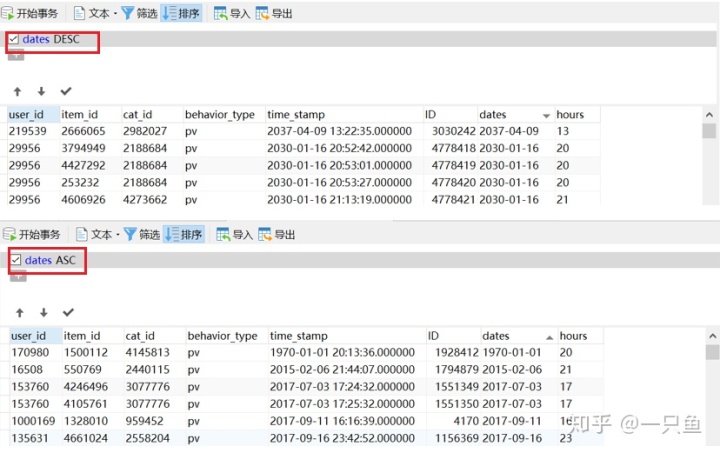Add sort rule below dates ASC
This screenshot has height=453, width=720.
tap(18, 277)
